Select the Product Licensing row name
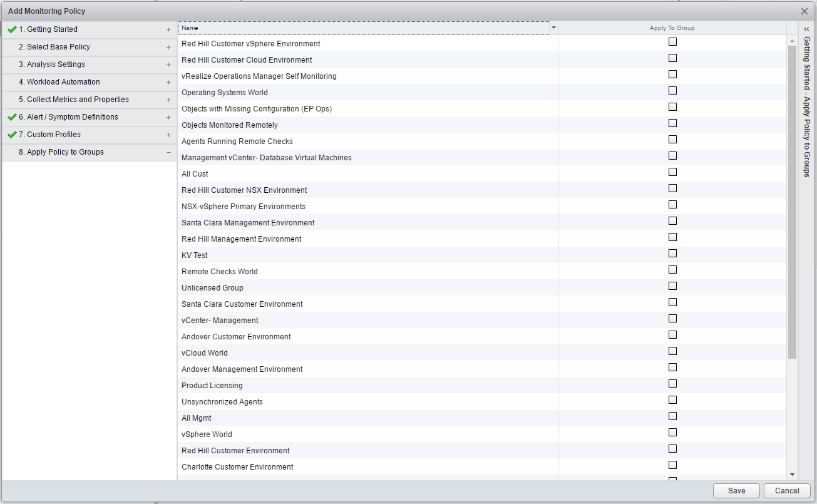 pos(212,386)
